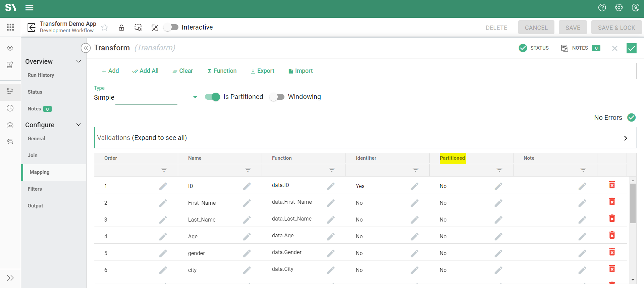Toggle the Interactive switch
This screenshot has width=644, height=288.
tap(171, 27)
